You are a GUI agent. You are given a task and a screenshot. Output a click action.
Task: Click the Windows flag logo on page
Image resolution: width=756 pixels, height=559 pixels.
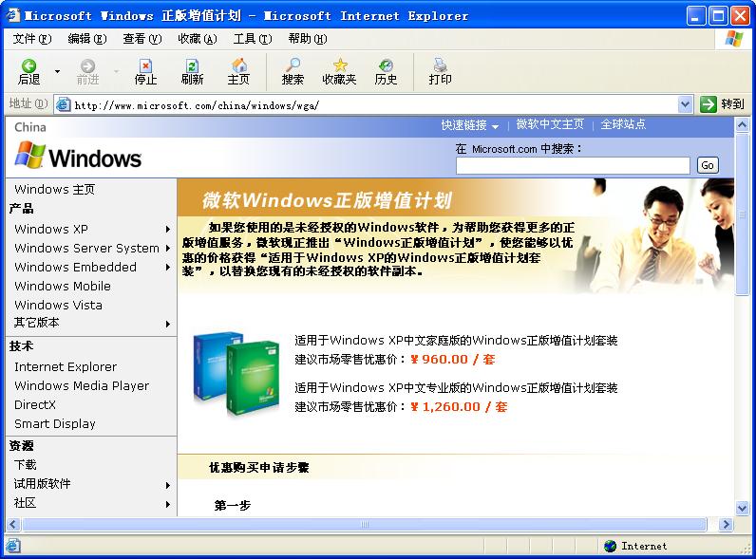pyautogui.click(x=30, y=154)
